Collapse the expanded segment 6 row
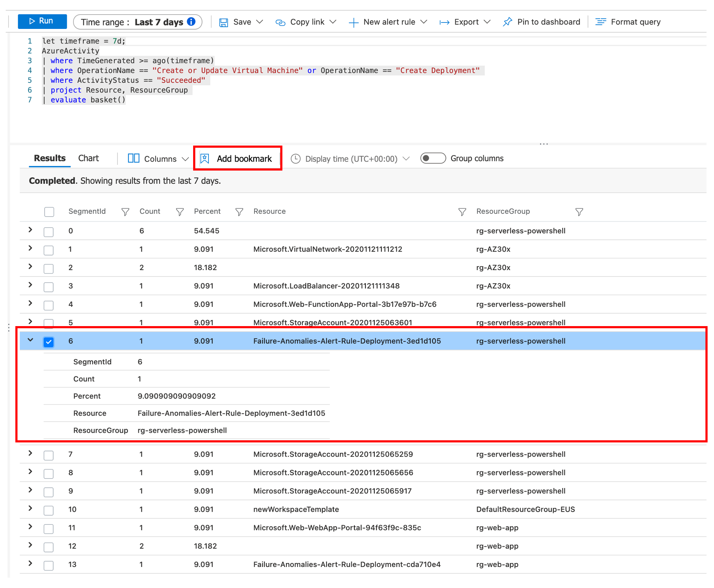 click(x=30, y=340)
